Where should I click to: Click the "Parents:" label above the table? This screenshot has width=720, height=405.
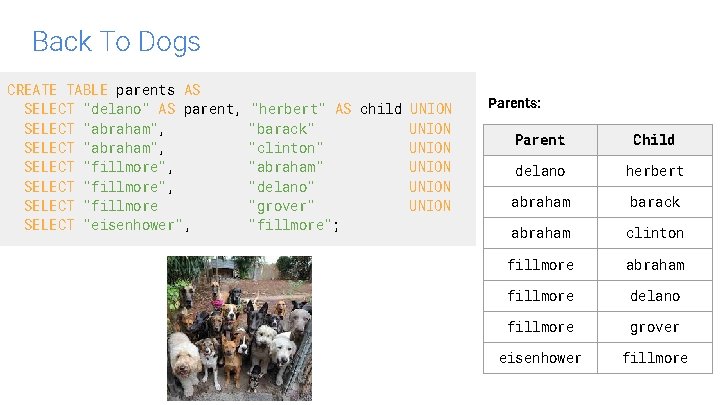coord(514,103)
